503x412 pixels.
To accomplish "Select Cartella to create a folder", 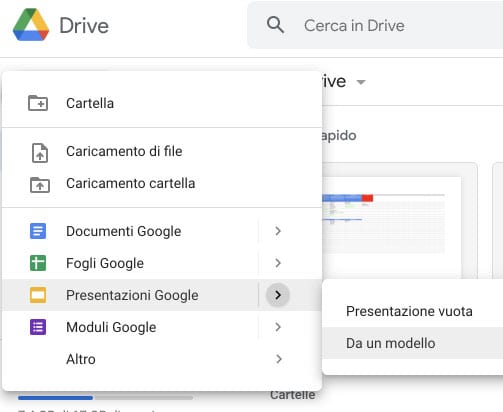I will click(x=162, y=103).
